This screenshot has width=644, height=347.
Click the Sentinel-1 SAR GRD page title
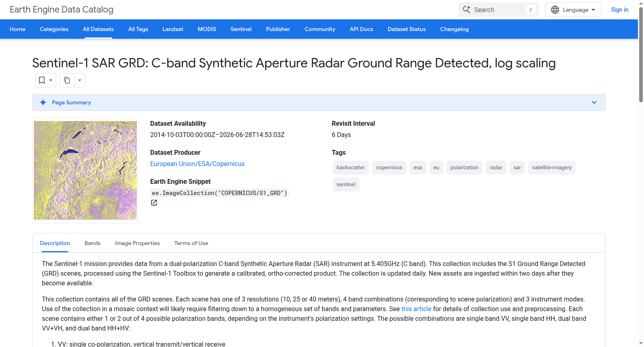click(294, 63)
